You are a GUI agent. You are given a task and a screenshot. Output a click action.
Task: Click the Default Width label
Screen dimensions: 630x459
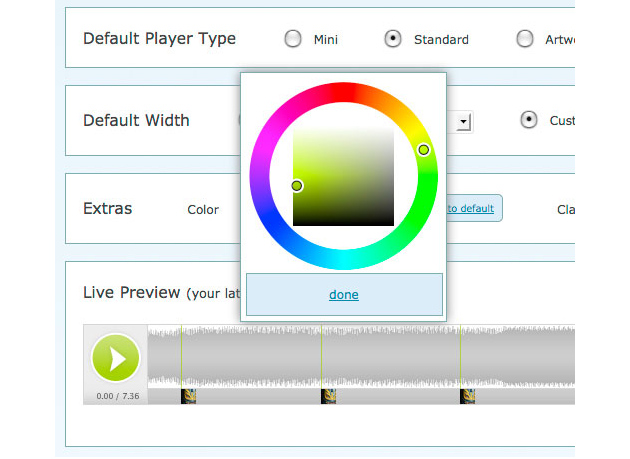point(136,120)
